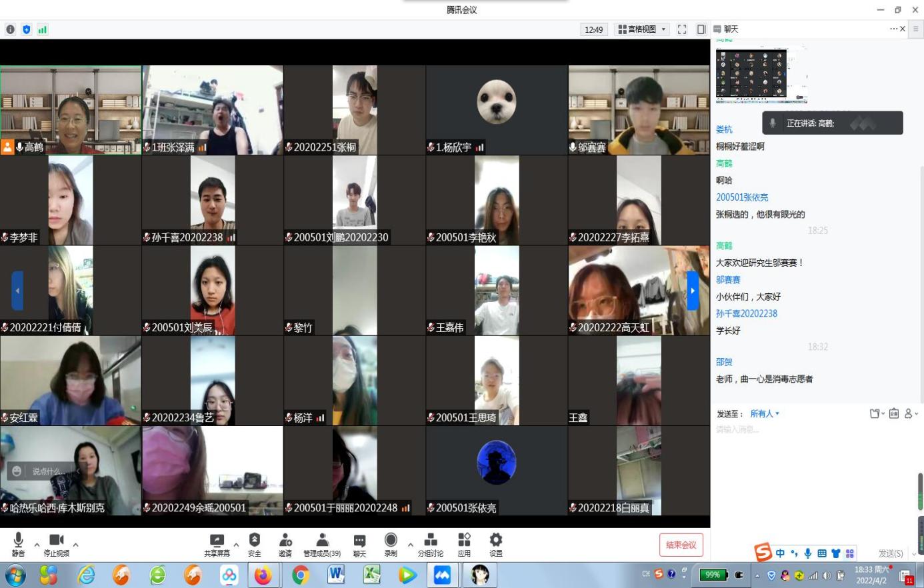This screenshot has height=588, width=924.
Task: Click the End Meeting (结束会议) button
Action: [681, 545]
